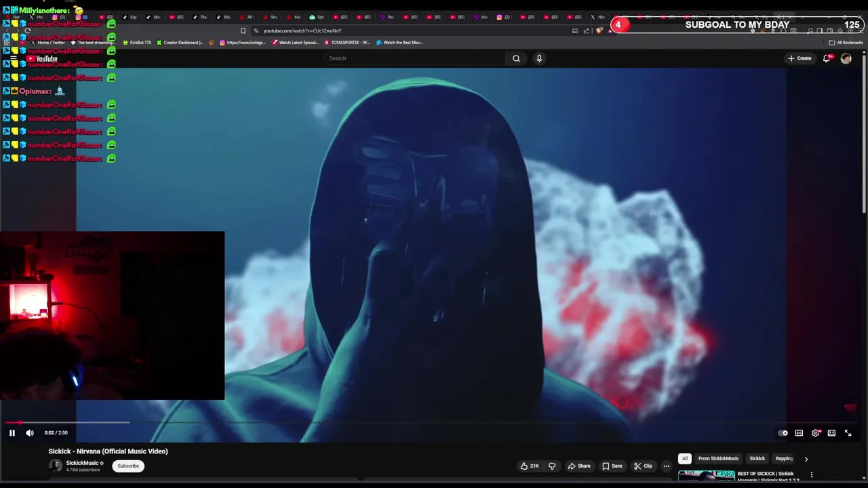Open the options menu for BEST OF SICKICK
This screenshot has width=868, height=488.
[x=811, y=474]
